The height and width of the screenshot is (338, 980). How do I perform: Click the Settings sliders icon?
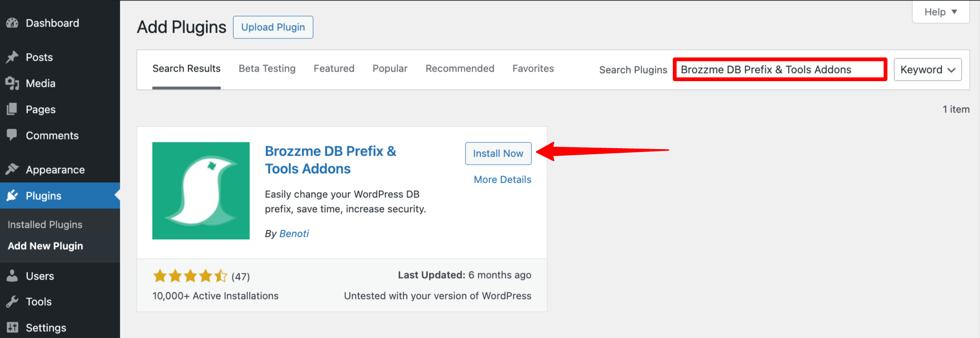12,328
